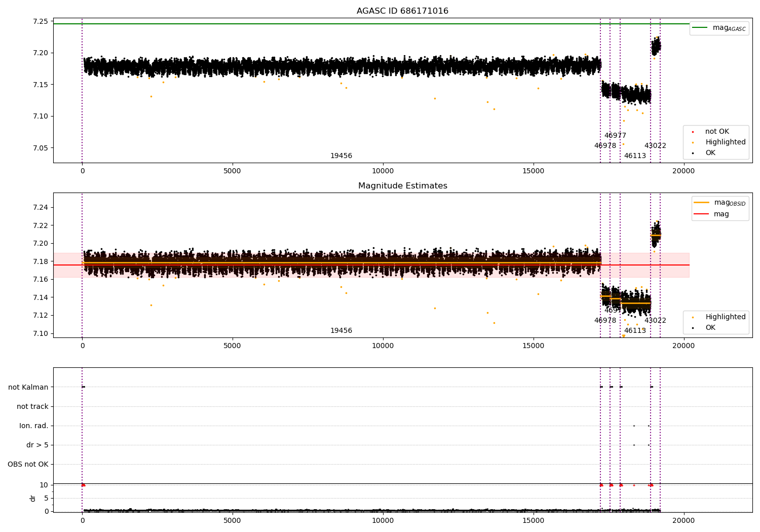Click the 7.25 y-tick in the top plot
760x532 pixels.
40,21
